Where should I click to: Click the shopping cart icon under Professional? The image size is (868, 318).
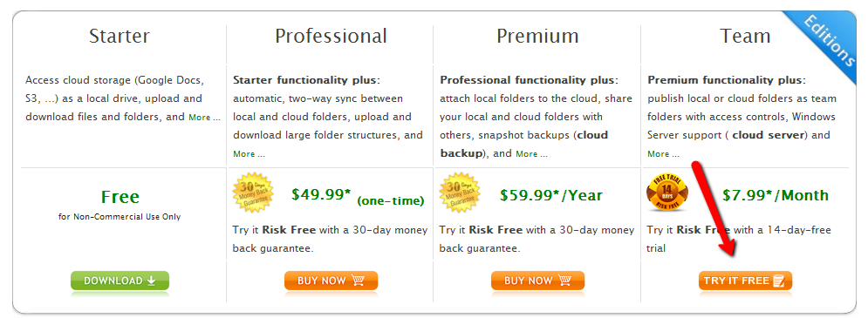coord(358,281)
